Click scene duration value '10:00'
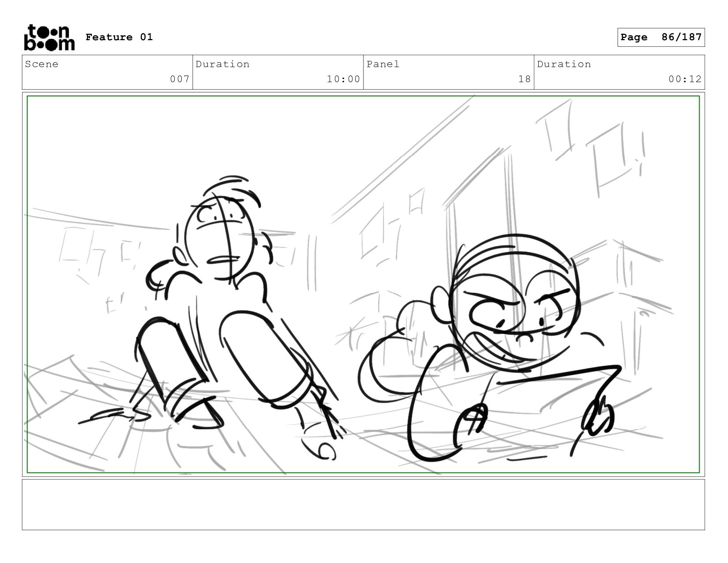This screenshot has height=563, width=728. 343,79
